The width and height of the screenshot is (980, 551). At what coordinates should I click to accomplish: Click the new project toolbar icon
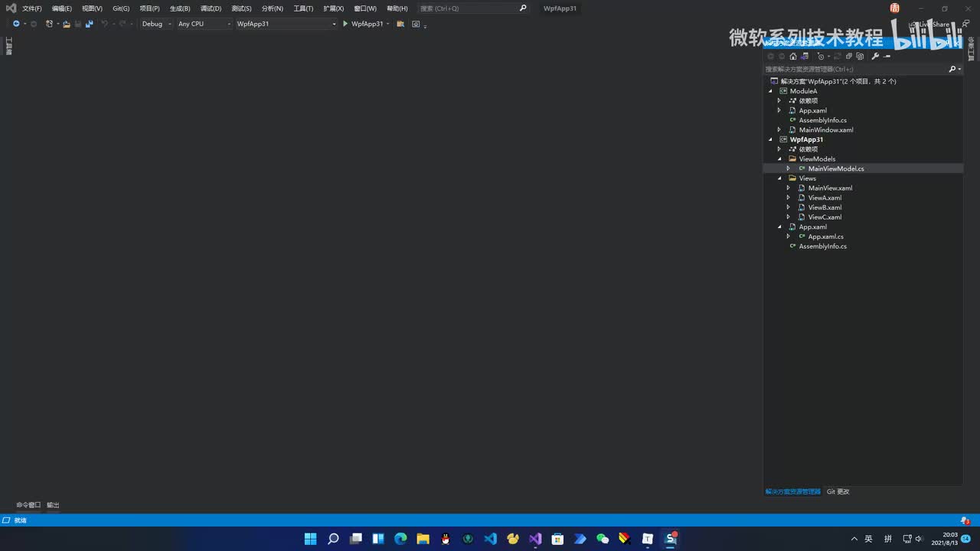[50, 24]
